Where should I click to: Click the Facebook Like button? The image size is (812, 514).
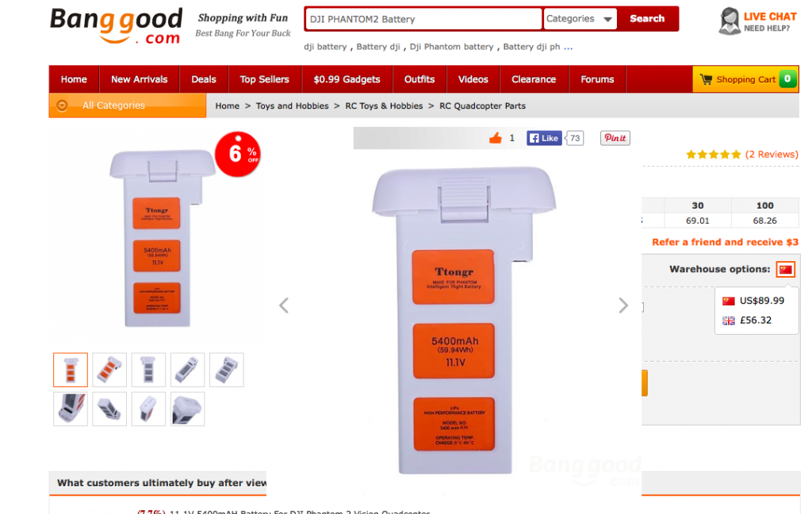544,138
